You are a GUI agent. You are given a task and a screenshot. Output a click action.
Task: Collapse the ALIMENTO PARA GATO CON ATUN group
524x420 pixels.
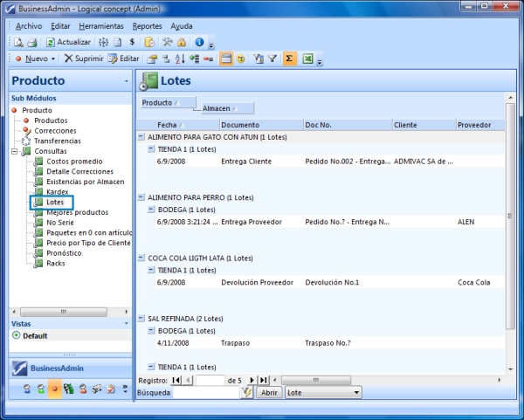coord(141,137)
